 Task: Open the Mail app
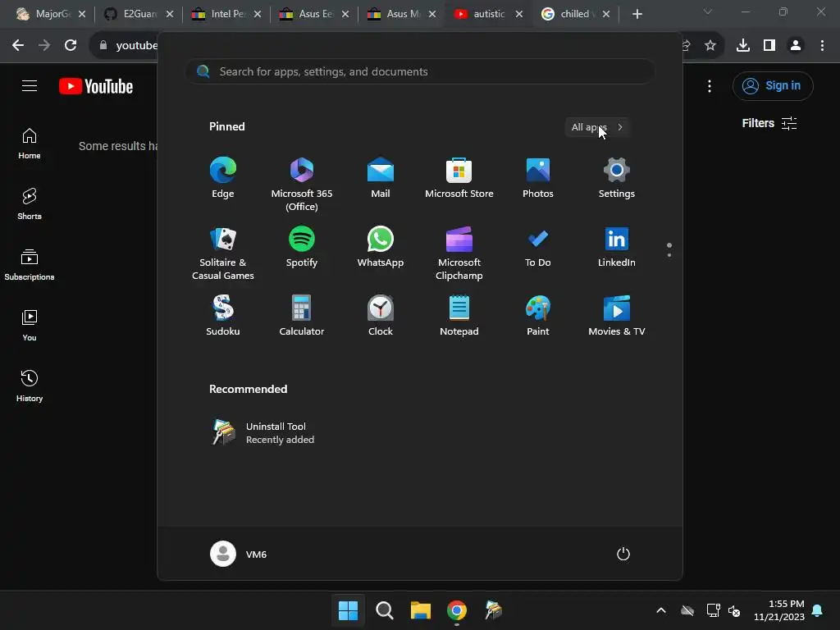pyautogui.click(x=381, y=178)
